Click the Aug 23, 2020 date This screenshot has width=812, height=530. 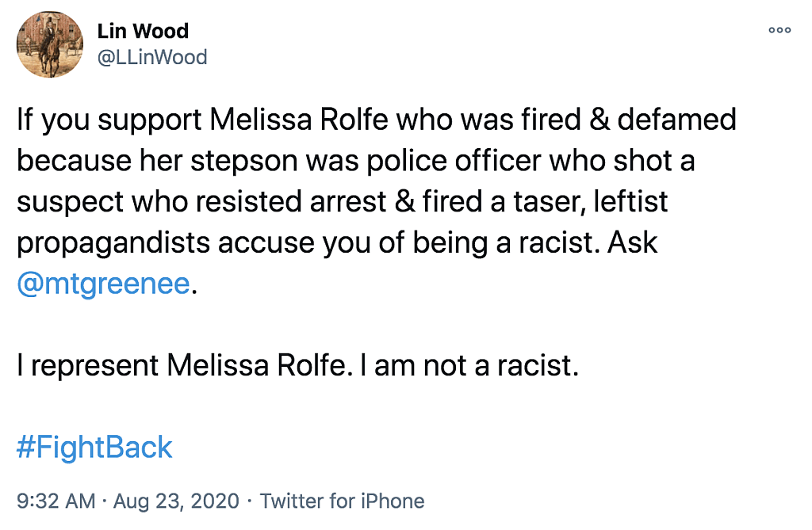coord(176,501)
